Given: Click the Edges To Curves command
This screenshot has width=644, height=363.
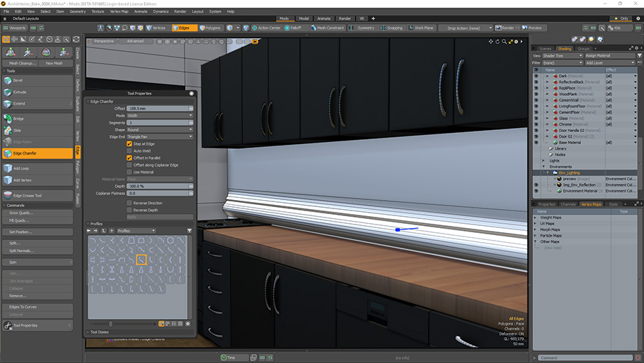Looking at the screenshot, I should pyautogui.click(x=23, y=307).
